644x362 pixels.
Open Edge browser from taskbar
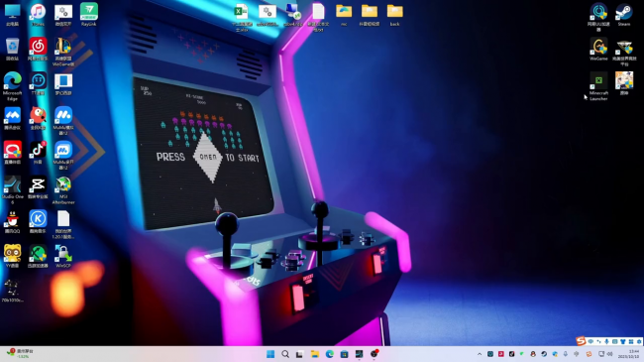(x=329, y=354)
